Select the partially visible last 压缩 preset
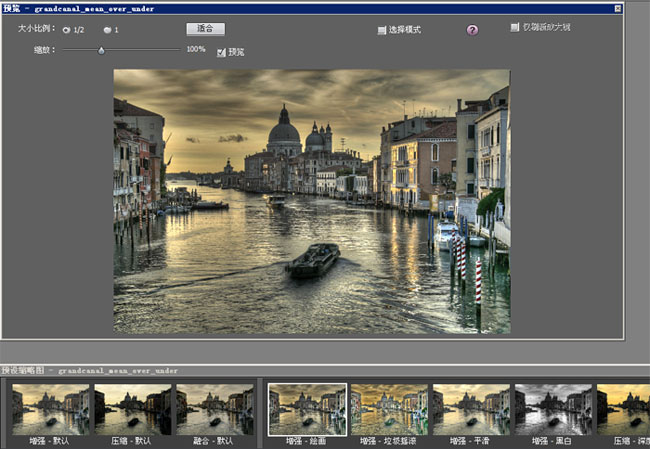Viewport: 650px width, 449px height. pos(623,409)
